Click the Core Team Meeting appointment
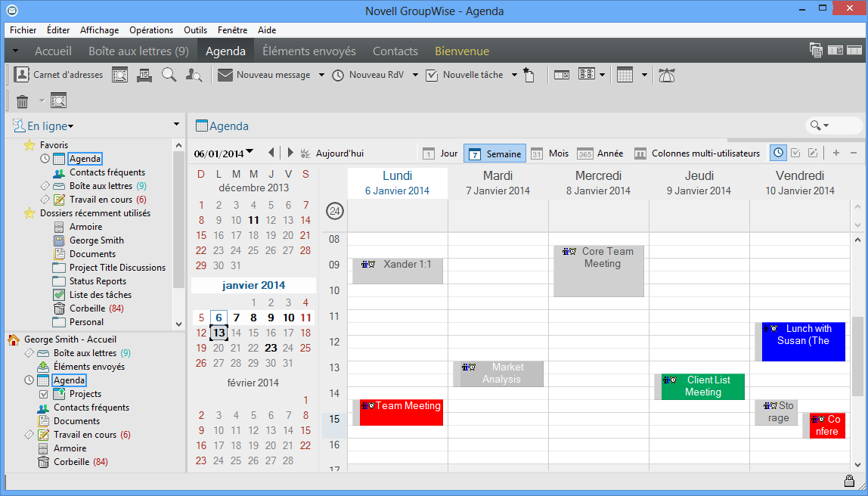The width and height of the screenshot is (868, 496). click(x=598, y=271)
